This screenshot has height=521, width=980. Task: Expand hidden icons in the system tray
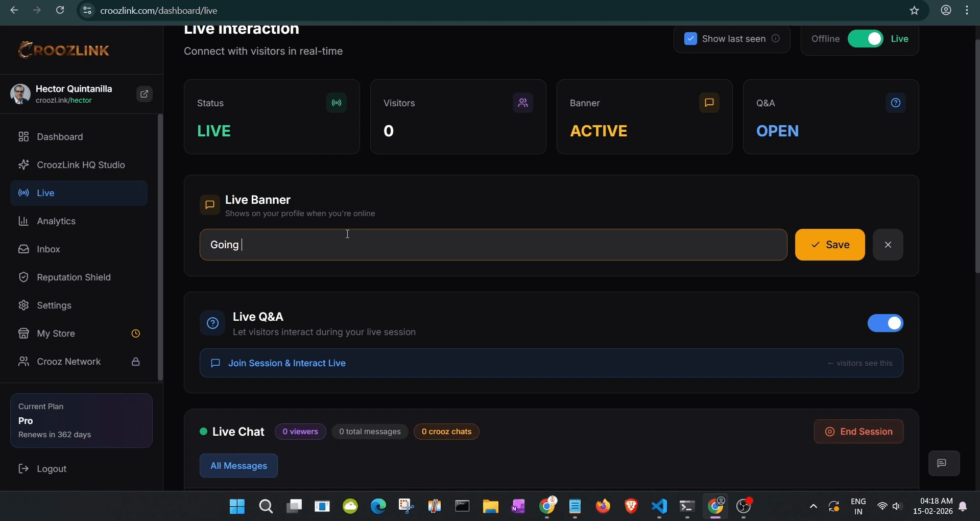click(x=812, y=506)
